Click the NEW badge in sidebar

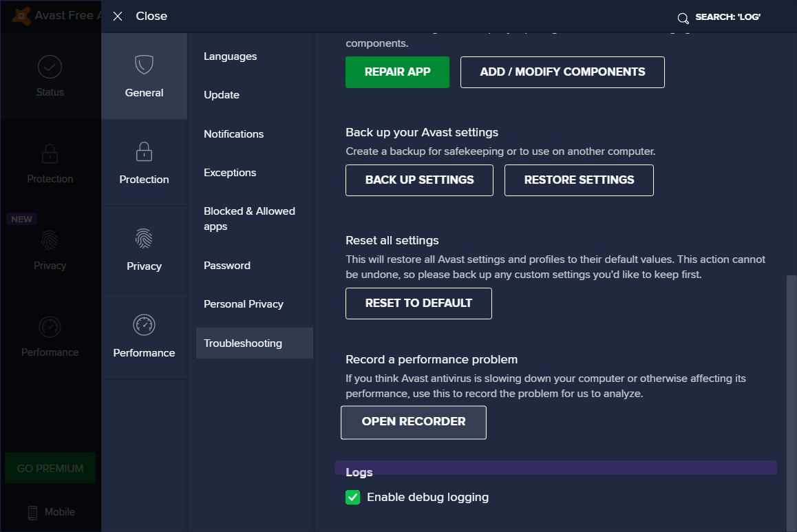point(21,220)
